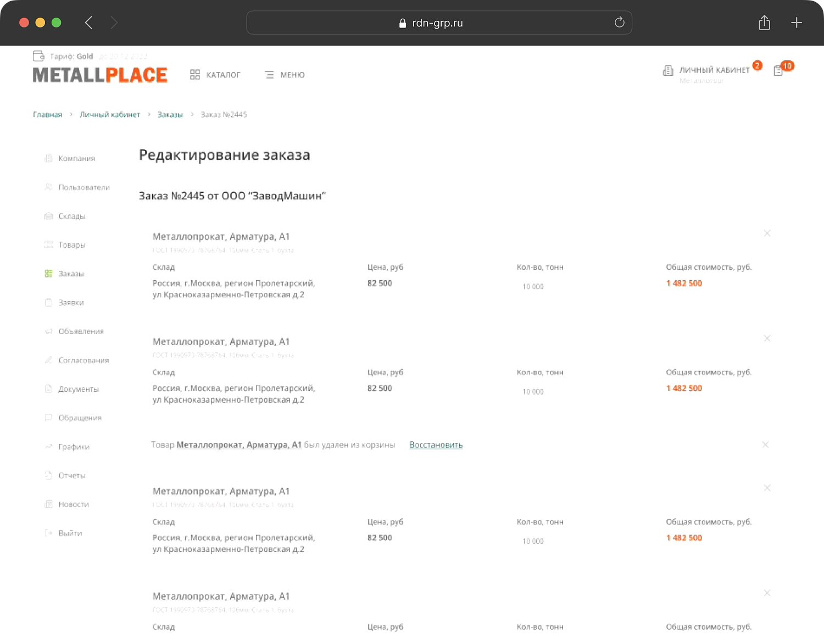Click the Главная breadcrumb link

47,115
